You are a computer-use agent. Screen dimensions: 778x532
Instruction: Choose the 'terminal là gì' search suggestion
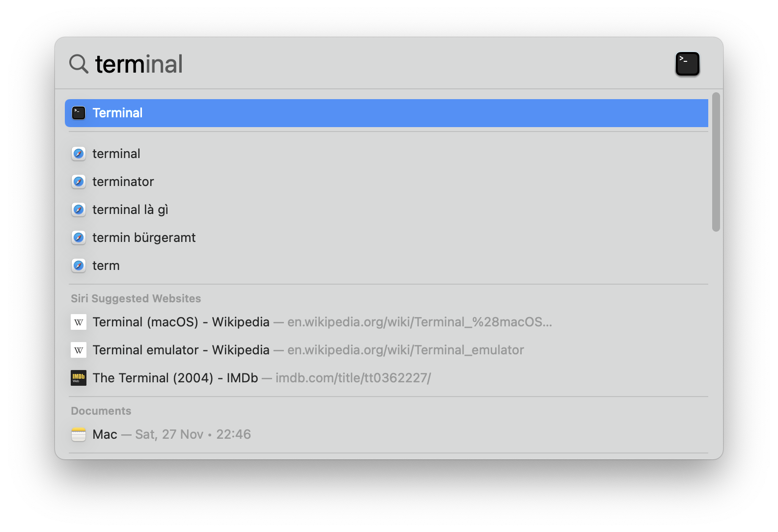pyautogui.click(x=130, y=210)
